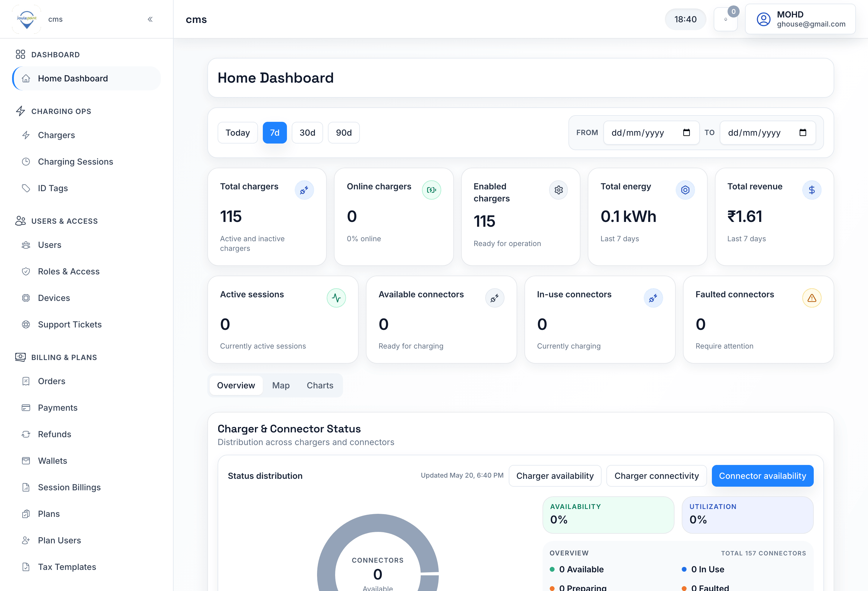This screenshot has width=868, height=591.
Task: Click the Dashboard grid section icon
Action: click(20, 55)
